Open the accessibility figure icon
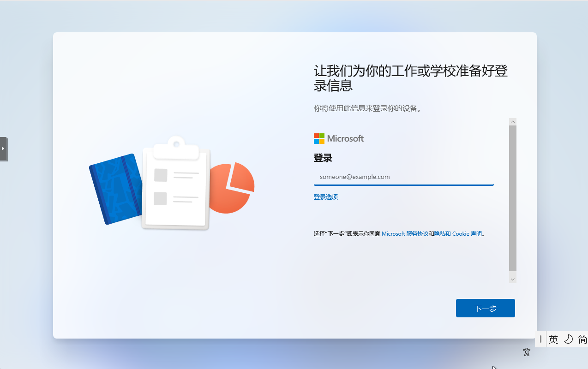Viewport: 588px width, 369px height. pyautogui.click(x=527, y=352)
